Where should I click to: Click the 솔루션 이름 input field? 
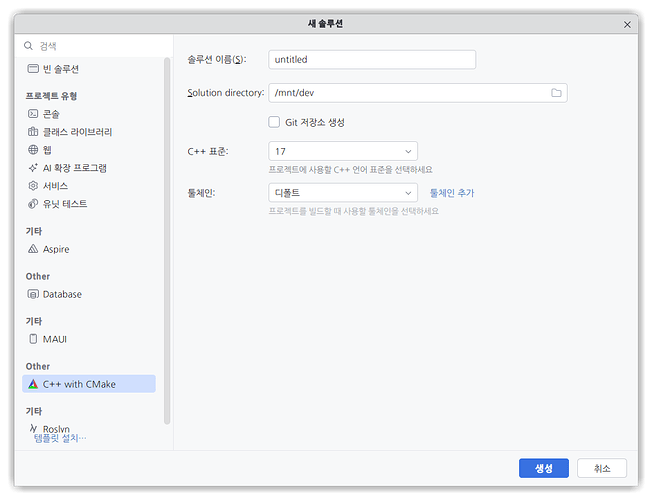372,59
